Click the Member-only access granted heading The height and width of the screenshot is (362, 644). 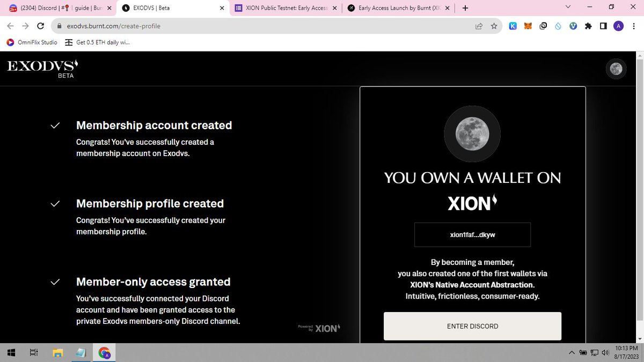pos(153,282)
